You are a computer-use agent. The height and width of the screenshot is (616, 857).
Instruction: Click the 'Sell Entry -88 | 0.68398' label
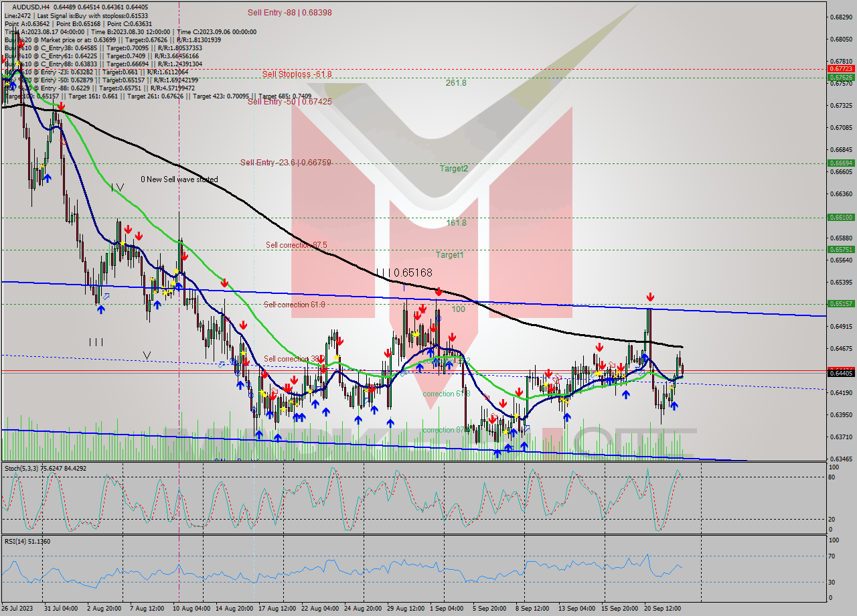click(289, 12)
